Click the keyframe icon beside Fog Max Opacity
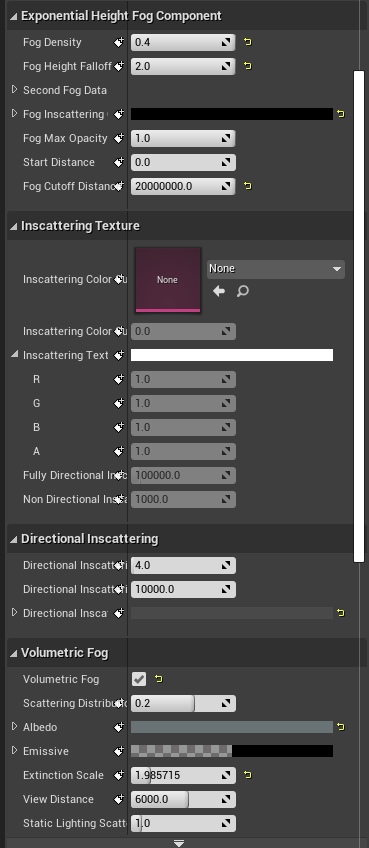Screen dimensions: 369x848 click(119, 138)
